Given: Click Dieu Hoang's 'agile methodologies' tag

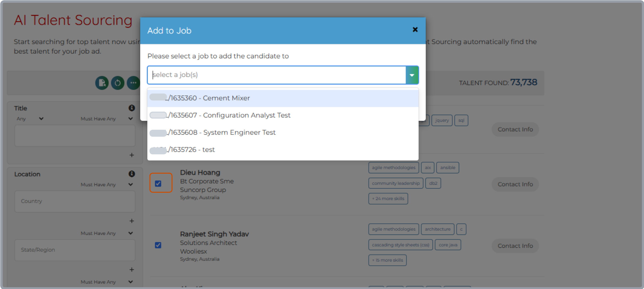Looking at the screenshot, I should [393, 168].
